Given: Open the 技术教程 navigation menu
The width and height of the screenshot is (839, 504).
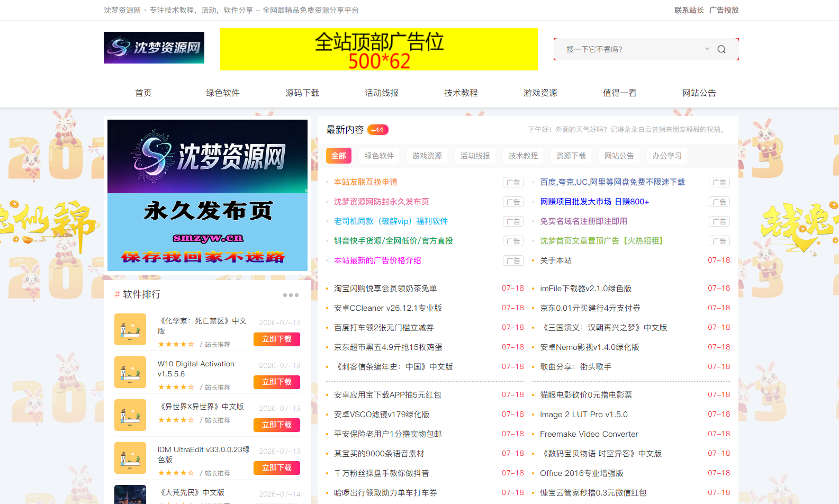Looking at the screenshot, I should (461, 93).
